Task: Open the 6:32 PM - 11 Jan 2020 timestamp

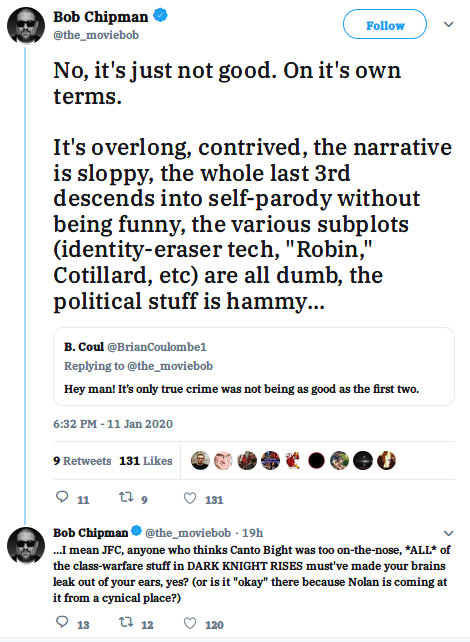Action: click(113, 424)
